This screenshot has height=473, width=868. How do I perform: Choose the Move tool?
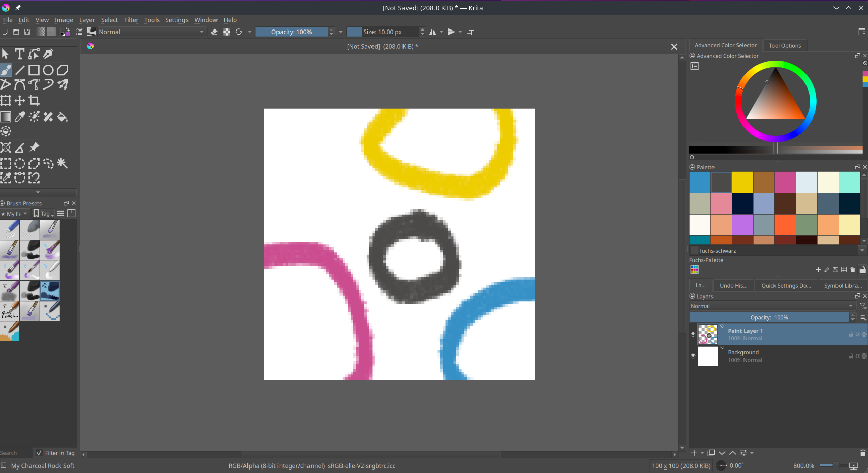pos(20,101)
